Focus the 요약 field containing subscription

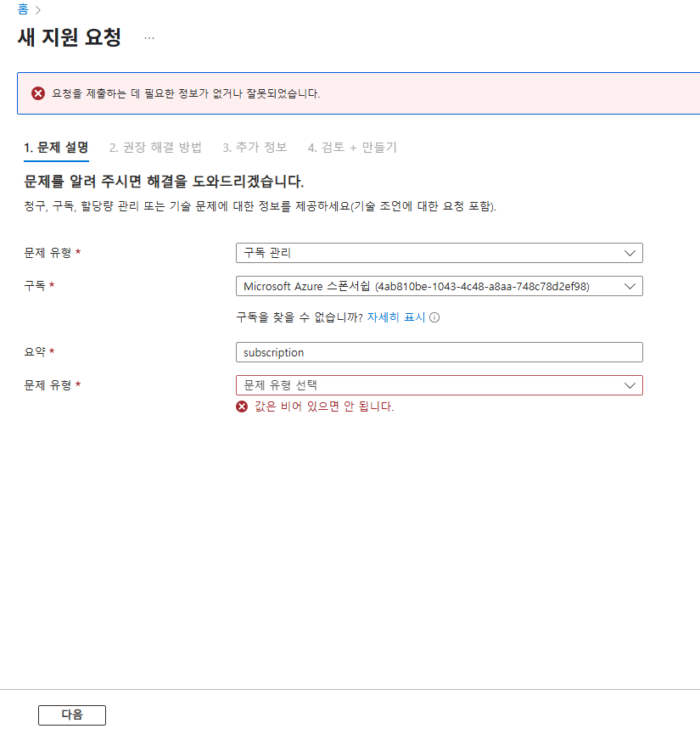click(439, 352)
